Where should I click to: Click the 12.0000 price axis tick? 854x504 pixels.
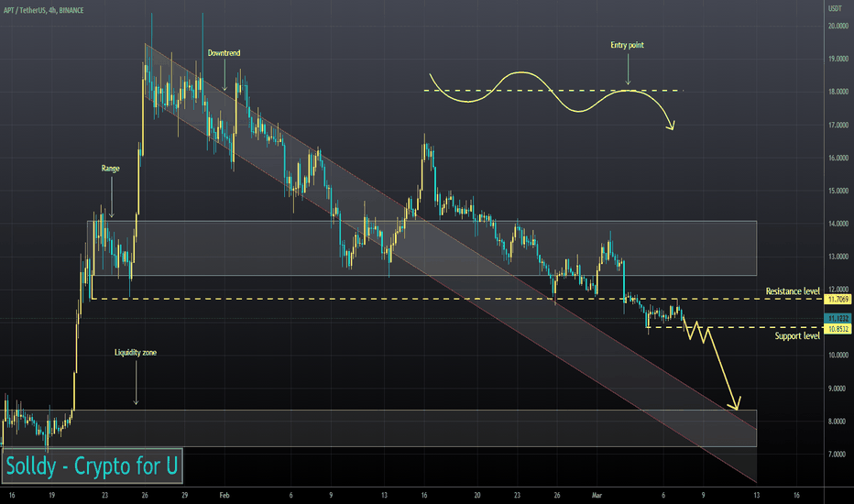pyautogui.click(x=838, y=290)
